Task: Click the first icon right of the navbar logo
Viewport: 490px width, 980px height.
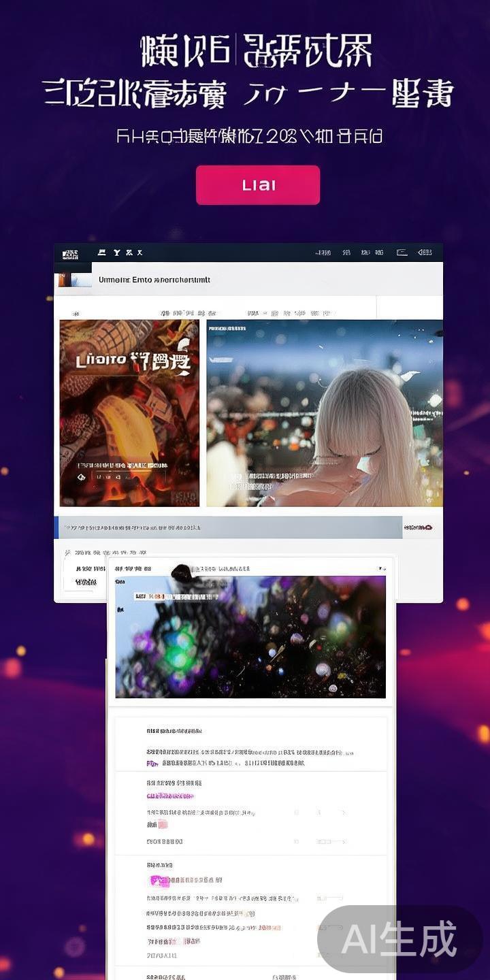Action: (x=102, y=252)
